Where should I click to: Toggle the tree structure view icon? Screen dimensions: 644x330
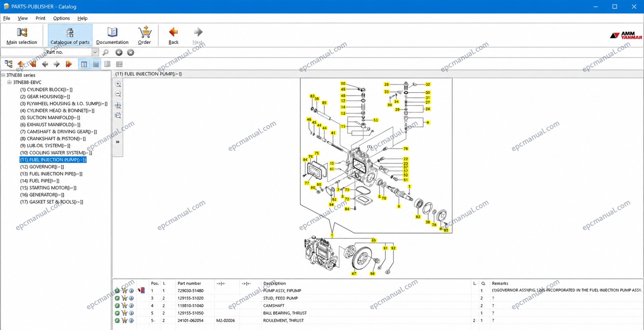click(8, 64)
